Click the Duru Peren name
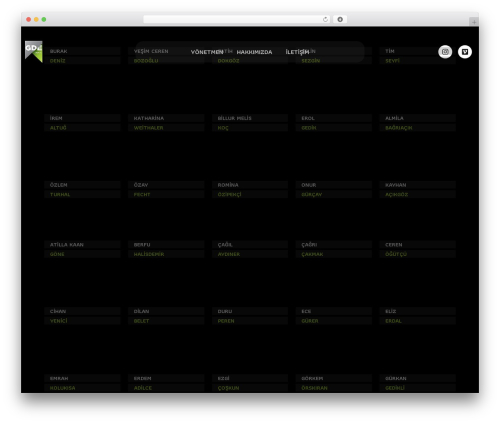 250,316
